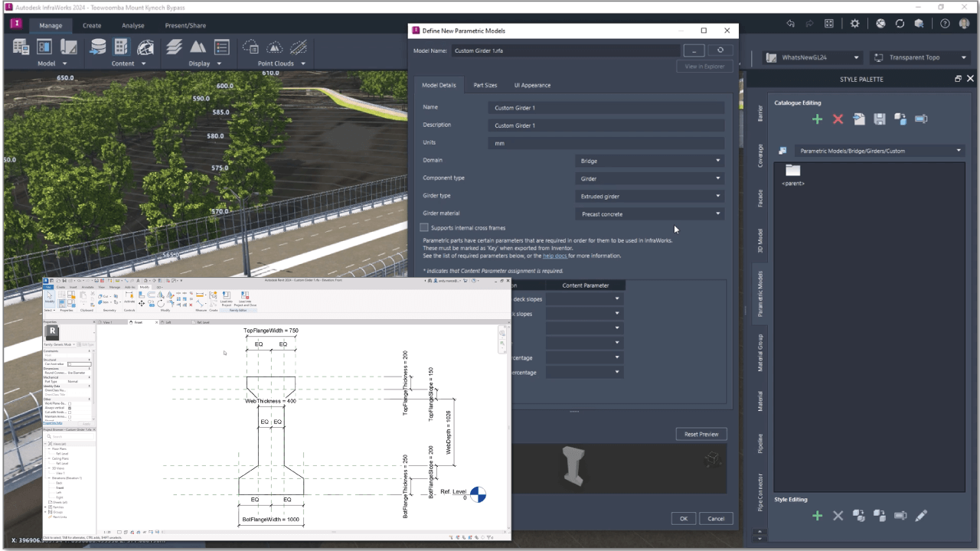Add new catalogue item with green plus
This screenshot has height=551, width=980.
coord(817,119)
